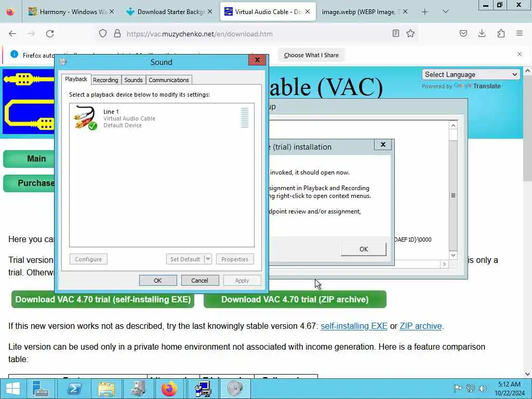Open the clock showing 5:12 AM
The height and width of the screenshot is (399, 532).
510,389
